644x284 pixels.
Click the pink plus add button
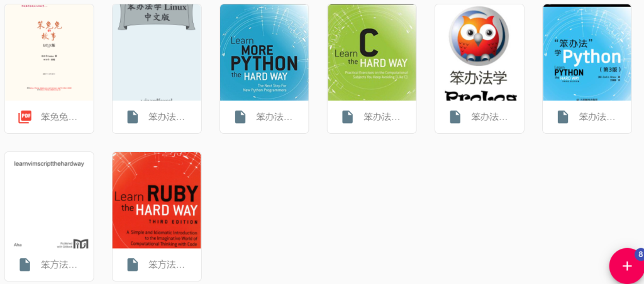point(627,266)
